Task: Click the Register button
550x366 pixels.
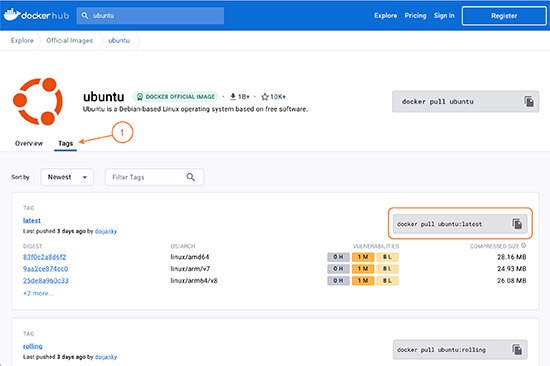Action: 504,16
